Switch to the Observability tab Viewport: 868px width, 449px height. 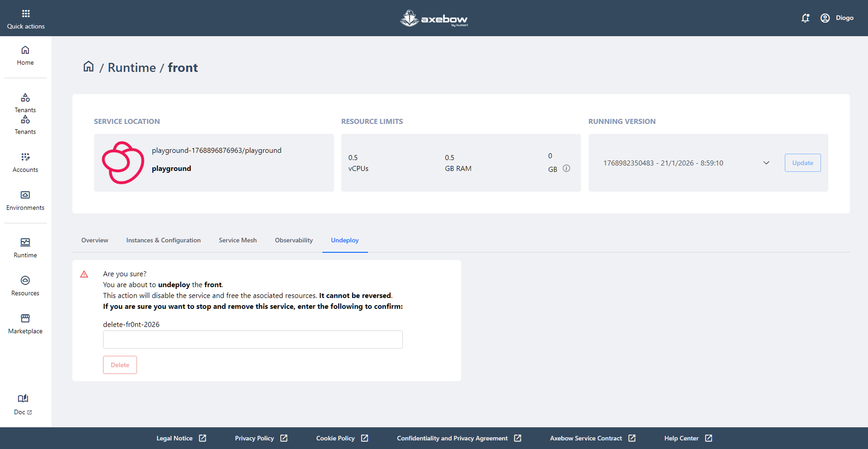coord(293,240)
